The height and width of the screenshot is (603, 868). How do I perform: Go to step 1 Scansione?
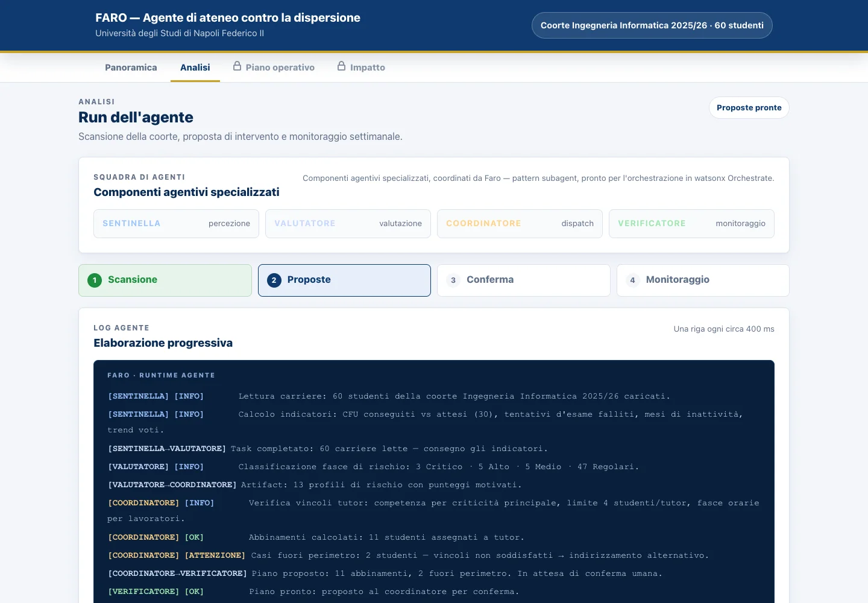(165, 280)
